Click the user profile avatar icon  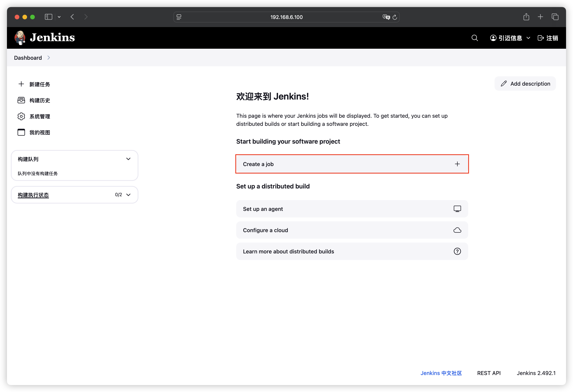pos(493,38)
